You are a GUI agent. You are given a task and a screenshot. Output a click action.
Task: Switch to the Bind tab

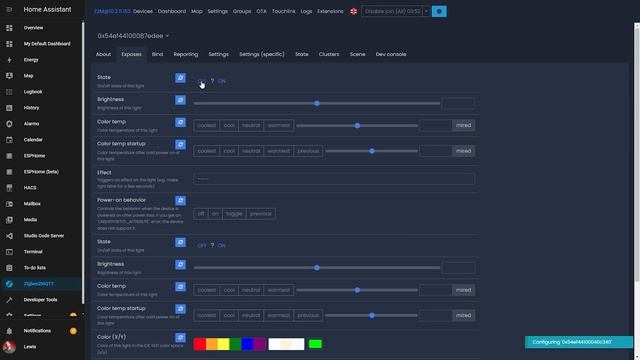158,54
